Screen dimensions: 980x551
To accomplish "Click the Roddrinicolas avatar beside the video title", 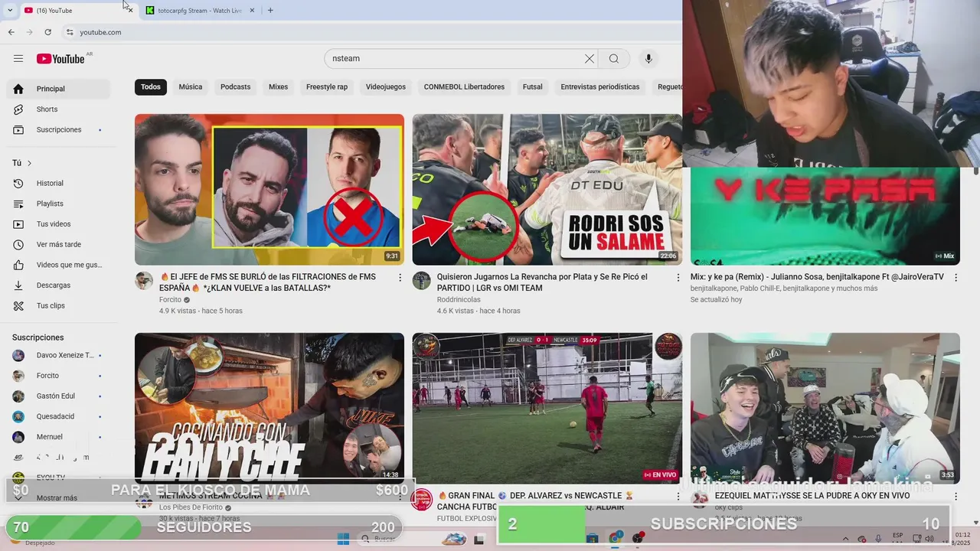I will (x=422, y=281).
